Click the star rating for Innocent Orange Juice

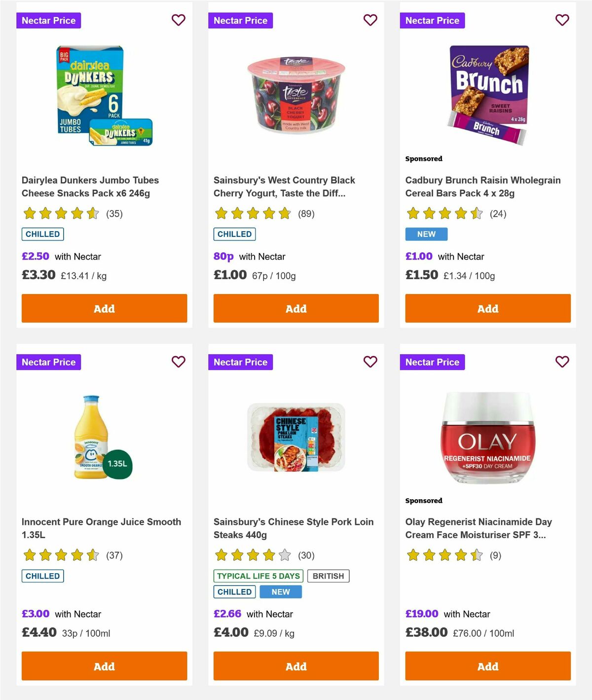(61, 555)
